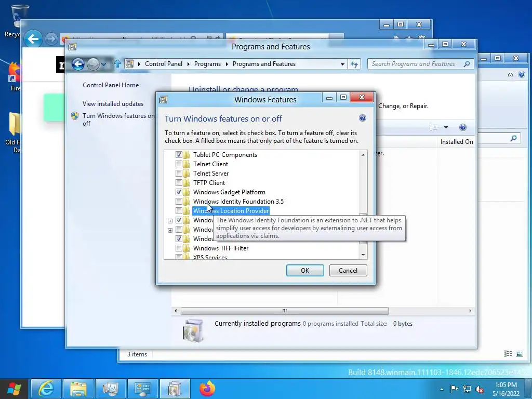Open Resource Monitor taskbar icon
532x399 pixels.
(111, 389)
